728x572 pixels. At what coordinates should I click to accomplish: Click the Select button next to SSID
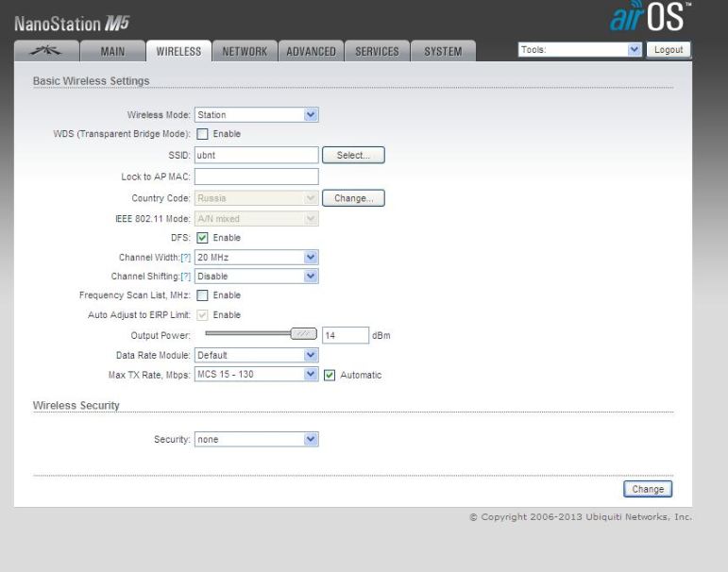pyautogui.click(x=353, y=155)
